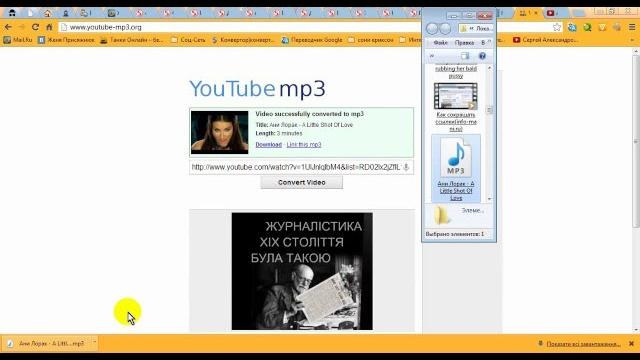Open the browser home page icon

(x=49, y=27)
